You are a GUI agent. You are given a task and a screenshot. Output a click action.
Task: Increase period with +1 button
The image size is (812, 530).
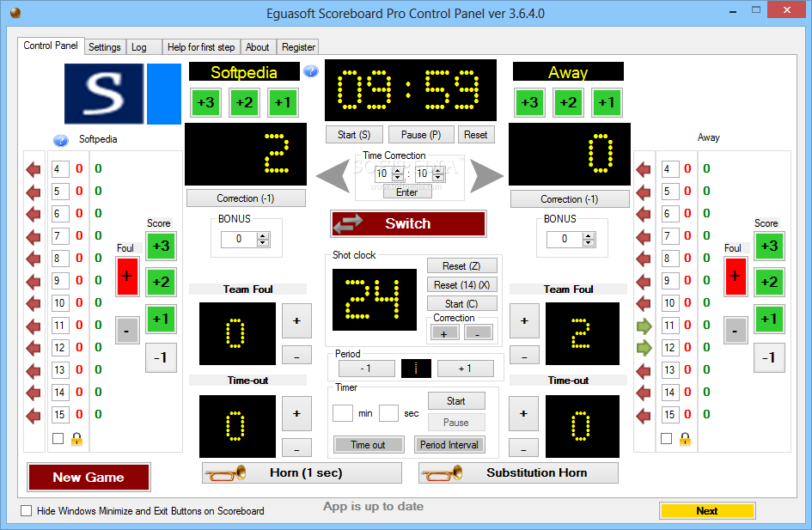[x=466, y=369]
